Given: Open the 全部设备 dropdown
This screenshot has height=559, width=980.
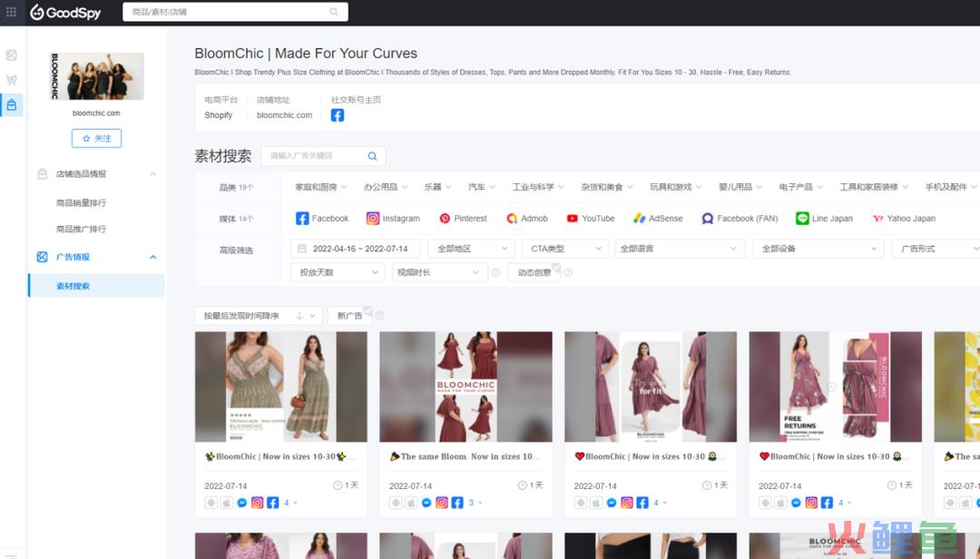Looking at the screenshot, I should click(818, 249).
